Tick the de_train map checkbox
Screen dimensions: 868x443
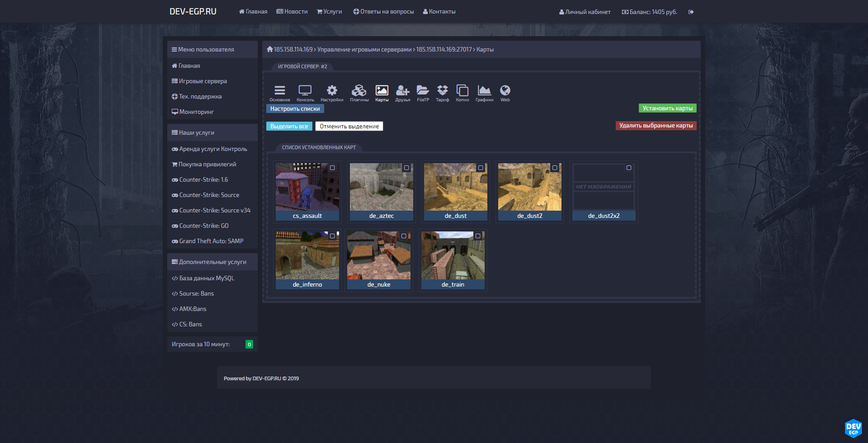pyautogui.click(x=478, y=236)
